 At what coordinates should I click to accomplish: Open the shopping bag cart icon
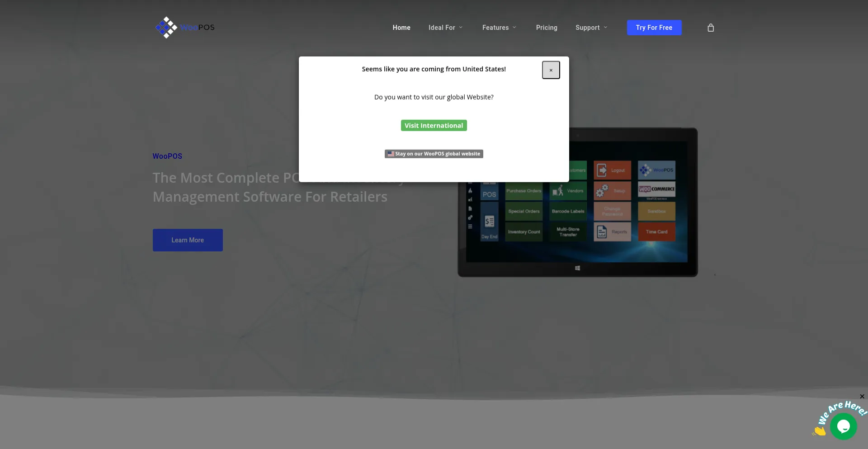pos(711,28)
